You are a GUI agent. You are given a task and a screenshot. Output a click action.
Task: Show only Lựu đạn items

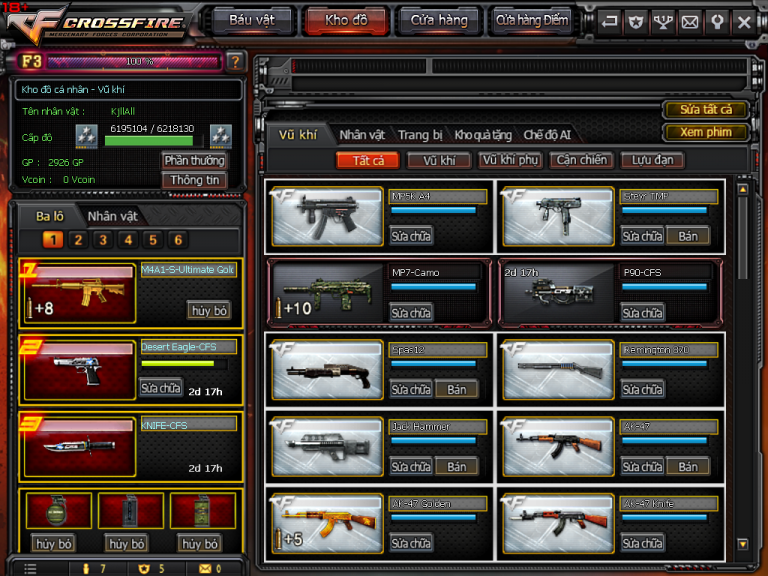pyautogui.click(x=653, y=160)
